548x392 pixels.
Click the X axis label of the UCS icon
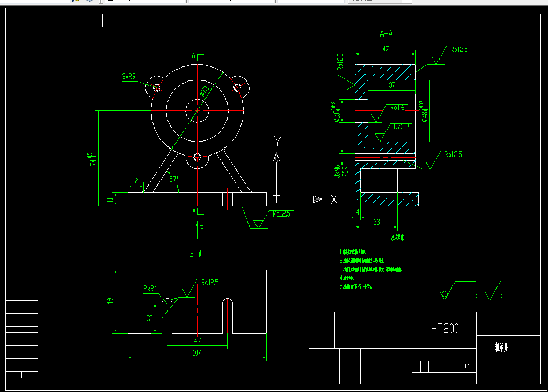coord(334,199)
